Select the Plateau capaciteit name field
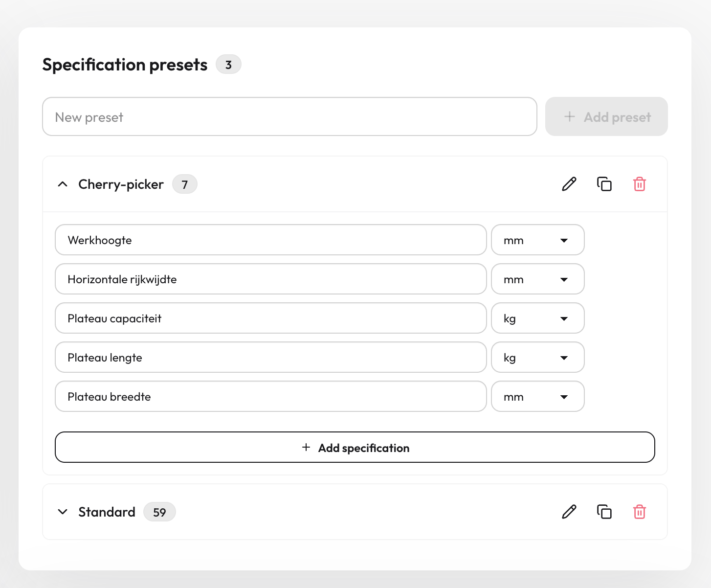The height and width of the screenshot is (588, 711). point(270,318)
